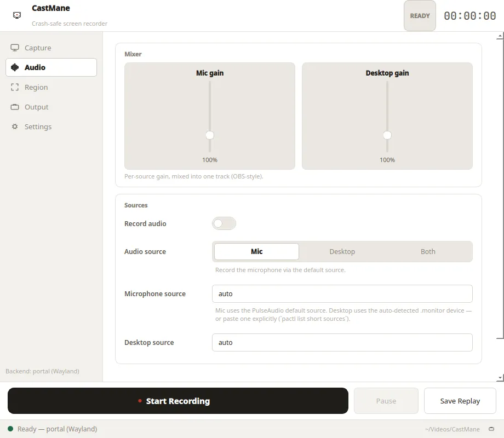The width and height of the screenshot is (504, 438).
Task: Click the Desktop source label
Action: (149, 343)
